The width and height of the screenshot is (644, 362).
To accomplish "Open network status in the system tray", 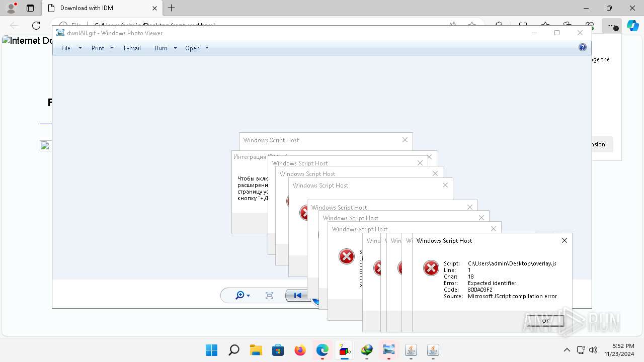I will [581, 350].
